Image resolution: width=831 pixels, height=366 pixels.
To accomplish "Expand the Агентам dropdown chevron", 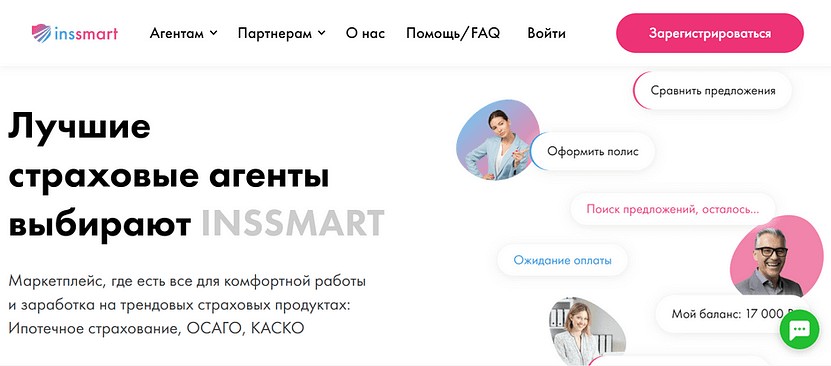I will coord(214,33).
